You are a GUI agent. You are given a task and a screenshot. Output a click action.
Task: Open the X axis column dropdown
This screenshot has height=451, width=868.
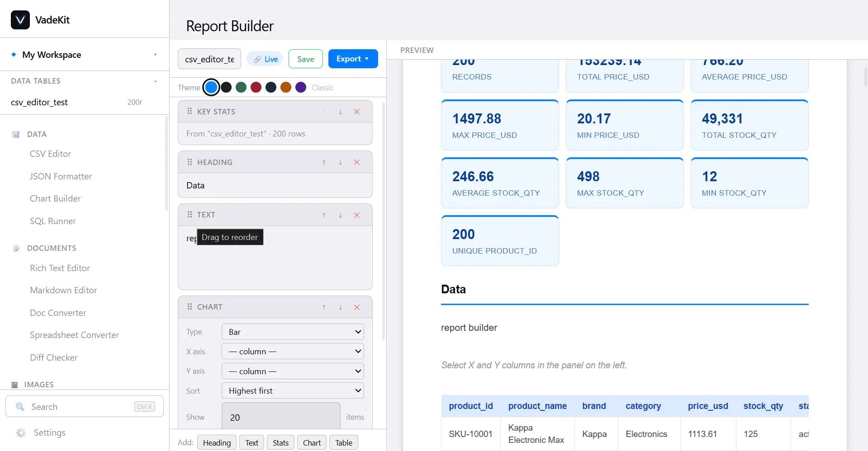tap(293, 351)
